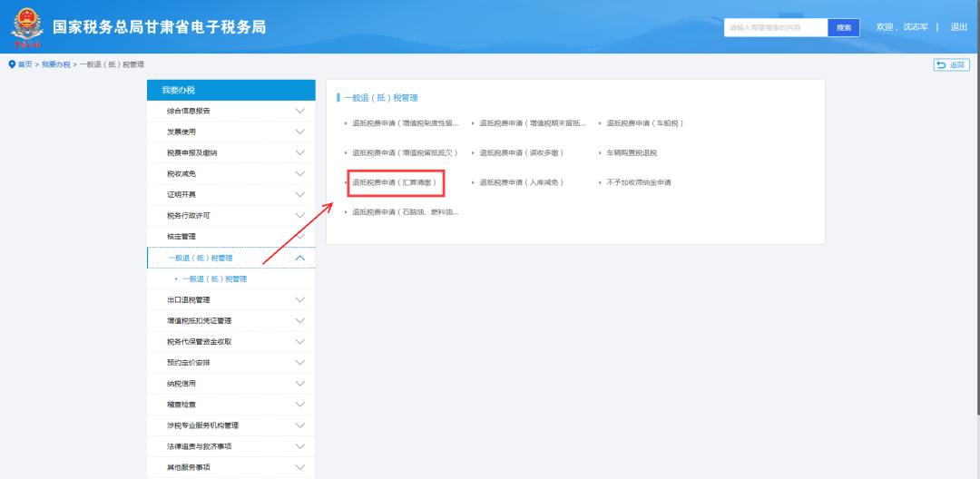Click the tax bureau emblem logo
The height and width of the screenshot is (479, 980).
click(27, 27)
